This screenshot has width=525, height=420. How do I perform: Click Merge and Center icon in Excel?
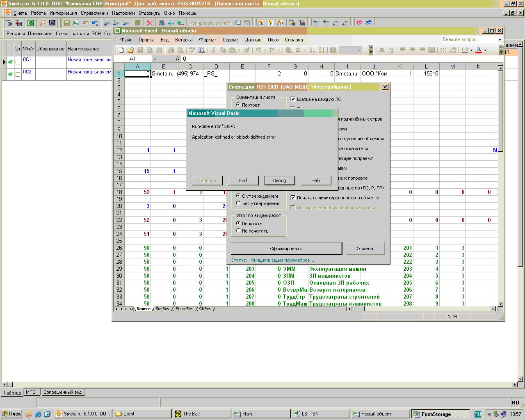431,50
